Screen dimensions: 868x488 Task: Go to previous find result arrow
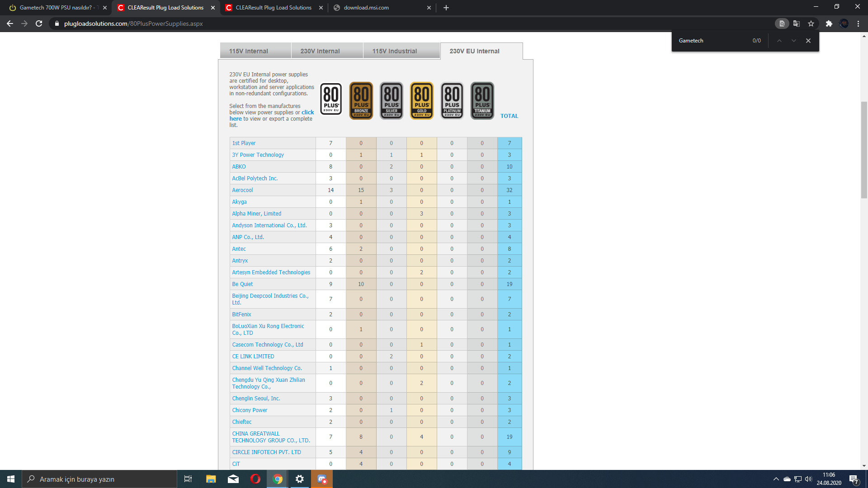(779, 41)
